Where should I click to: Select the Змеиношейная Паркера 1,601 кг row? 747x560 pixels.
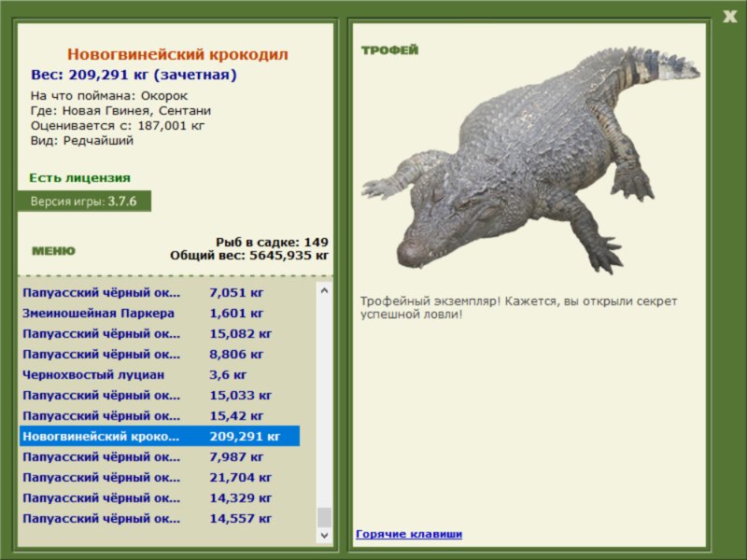coord(160,314)
